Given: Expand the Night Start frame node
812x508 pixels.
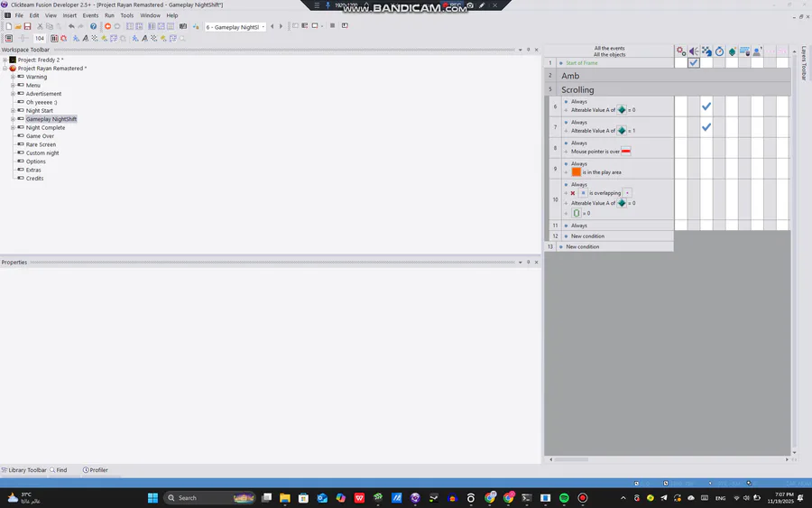Looking at the screenshot, I should (13, 111).
